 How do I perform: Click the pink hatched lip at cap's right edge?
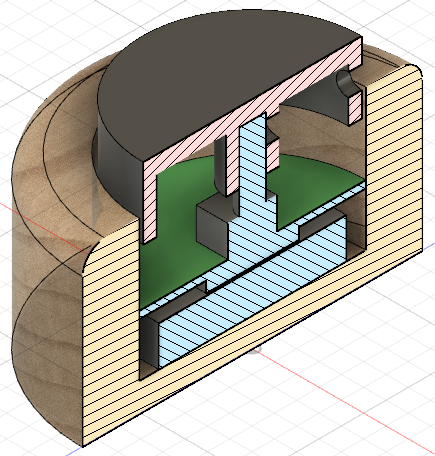coord(355,106)
